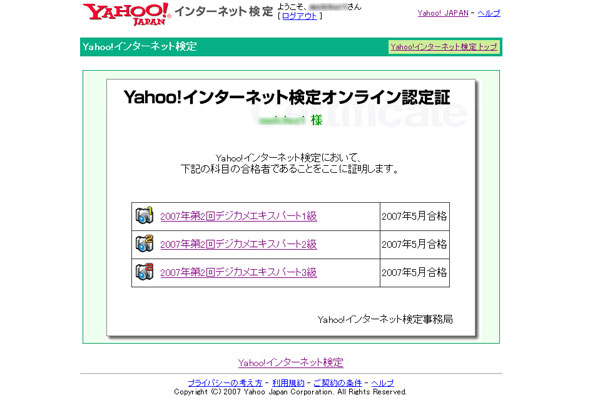The image size is (600, 400).
Task: Click the level 3 camera badge icon
Action: 144,272
